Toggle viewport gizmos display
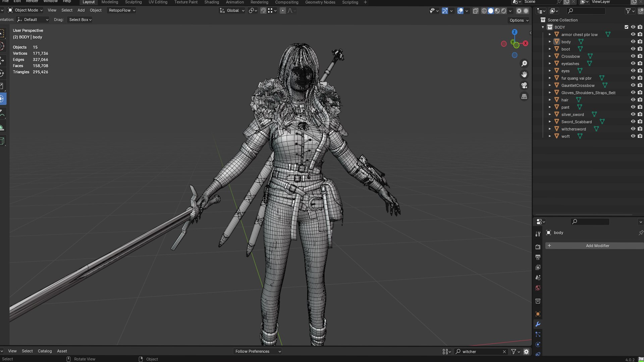644x362 pixels. click(445, 11)
